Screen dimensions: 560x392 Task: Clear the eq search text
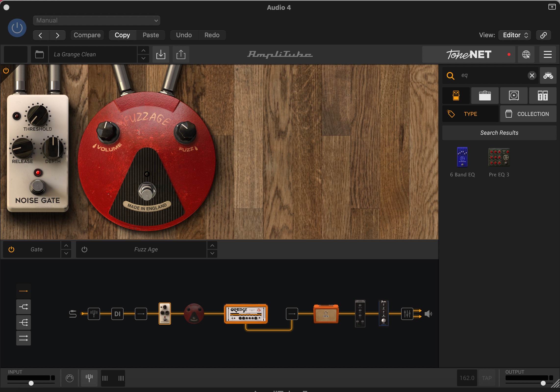pos(532,75)
